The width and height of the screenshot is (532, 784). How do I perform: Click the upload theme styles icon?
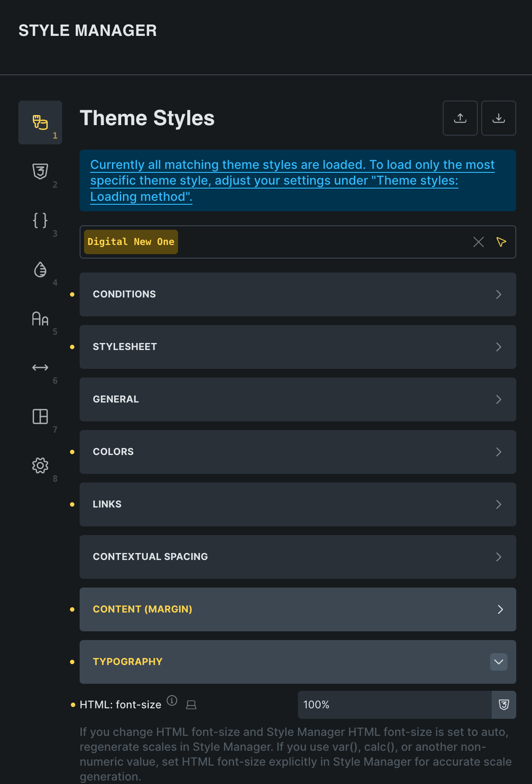point(460,118)
